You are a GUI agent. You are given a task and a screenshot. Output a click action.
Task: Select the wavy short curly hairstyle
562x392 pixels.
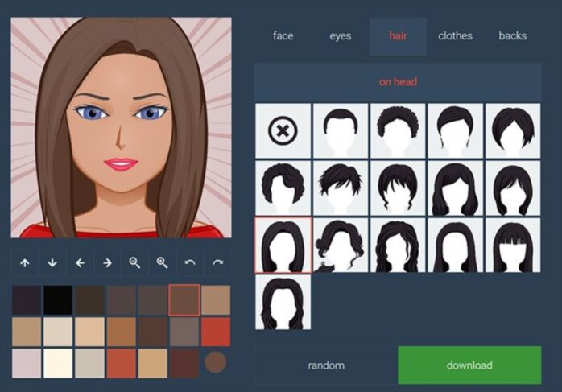283,188
